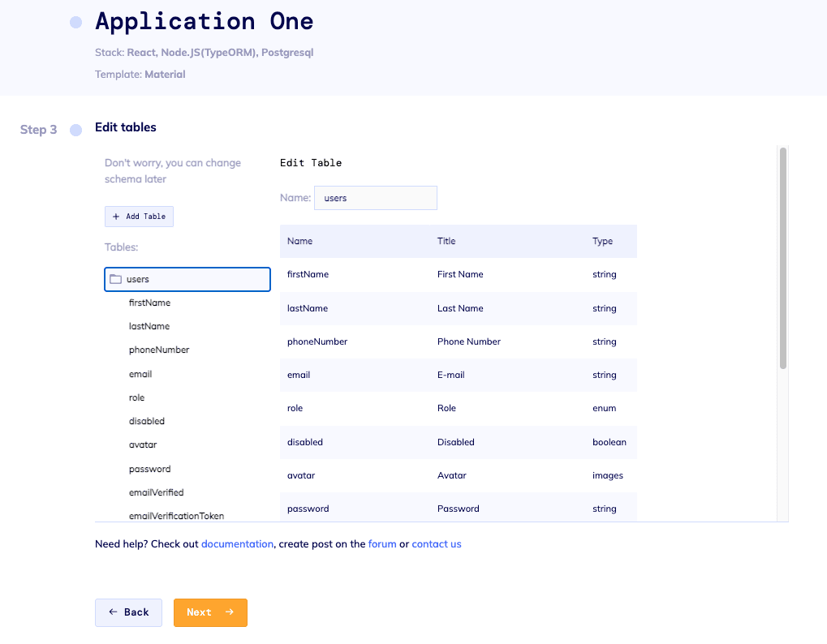Screen dimensions: 827x644
Task: Click the Name column header
Action: pos(300,242)
